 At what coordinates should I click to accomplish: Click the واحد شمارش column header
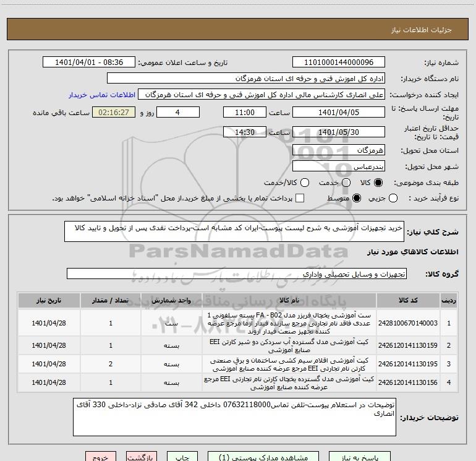171,300
